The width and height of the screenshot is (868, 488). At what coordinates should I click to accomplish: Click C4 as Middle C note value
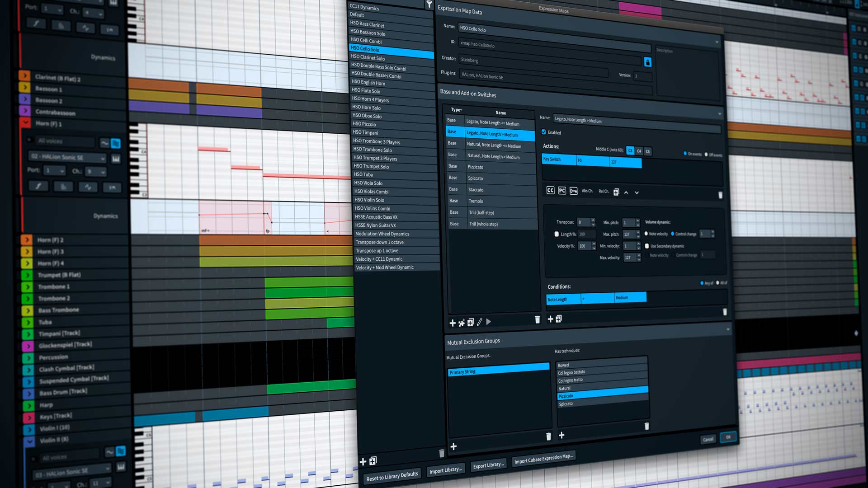tap(639, 151)
